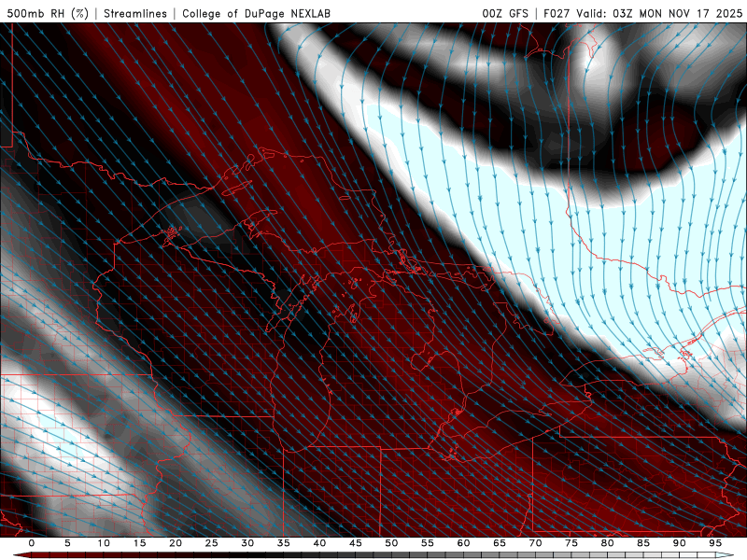Click the '75' value on the colorbar scale
The width and height of the screenshot is (747, 560).
pyautogui.click(x=571, y=543)
